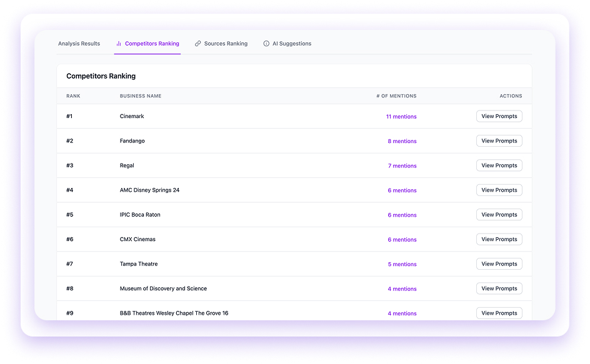Click rank #7 cell
This screenshot has width=590, height=364.
[x=69, y=264]
